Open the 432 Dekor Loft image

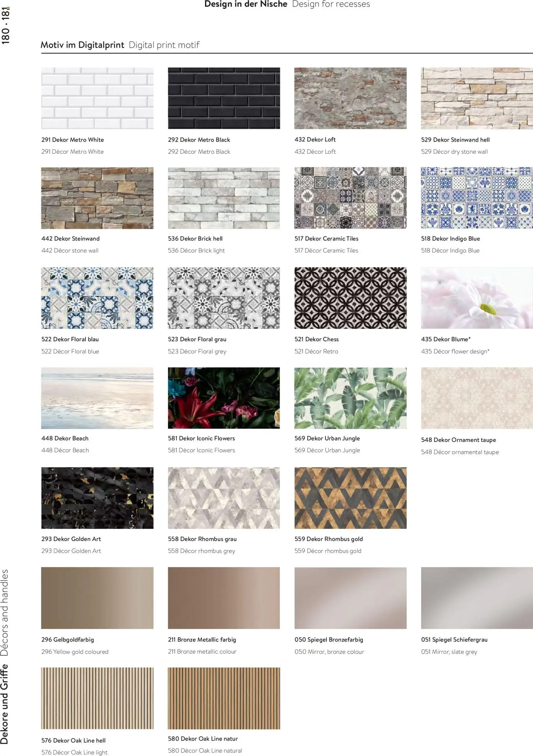pos(350,98)
